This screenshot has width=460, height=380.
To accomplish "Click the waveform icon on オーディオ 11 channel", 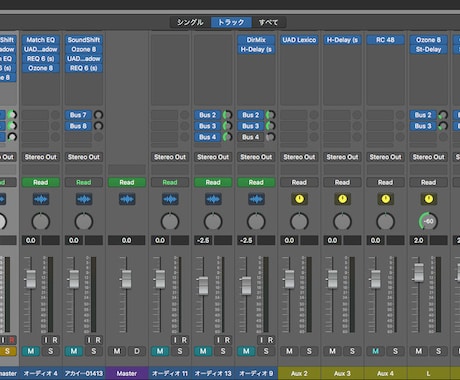I will (170, 199).
